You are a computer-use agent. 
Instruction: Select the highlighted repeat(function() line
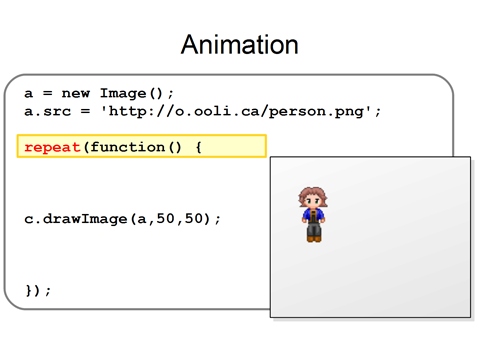tap(142, 146)
